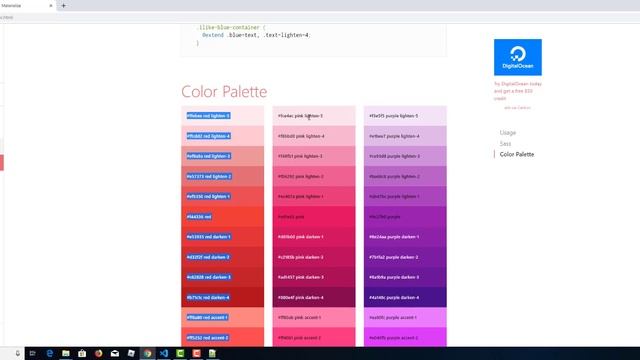
Task: Select the Materialize browser tab
Action: pyautogui.click(x=27, y=6)
